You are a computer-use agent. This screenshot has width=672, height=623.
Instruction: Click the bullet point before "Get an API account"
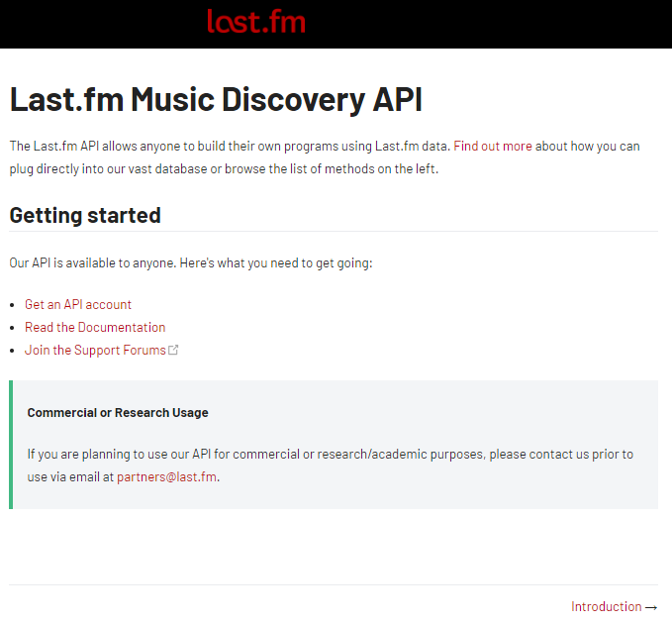pos(13,305)
